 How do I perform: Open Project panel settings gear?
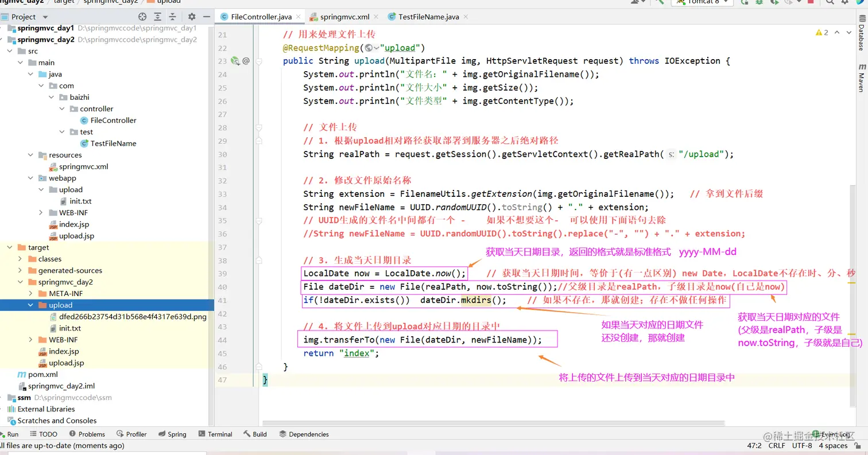192,17
